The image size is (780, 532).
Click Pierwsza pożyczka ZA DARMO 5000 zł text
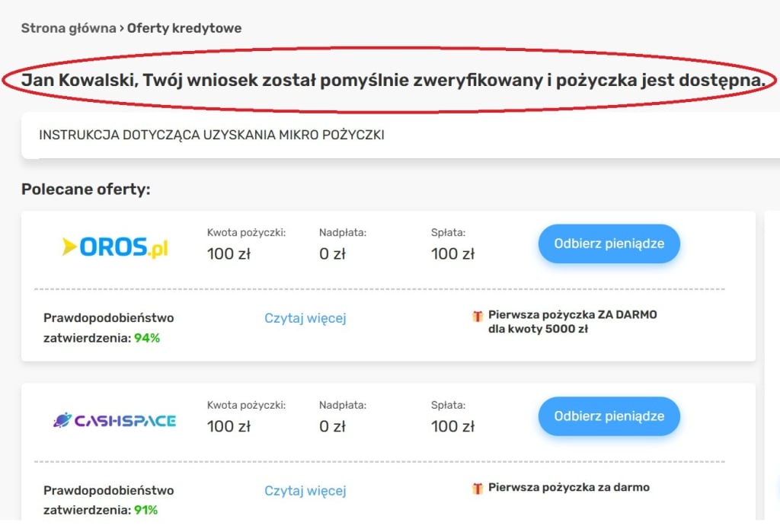pyautogui.click(x=572, y=322)
